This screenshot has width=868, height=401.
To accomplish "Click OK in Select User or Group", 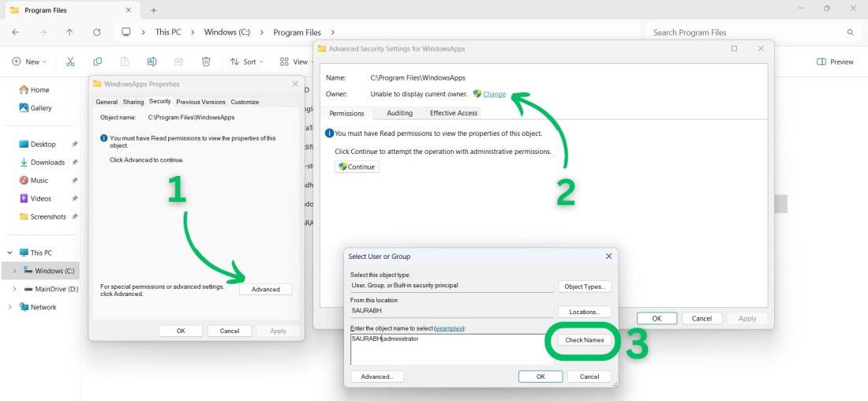I will 541,377.
